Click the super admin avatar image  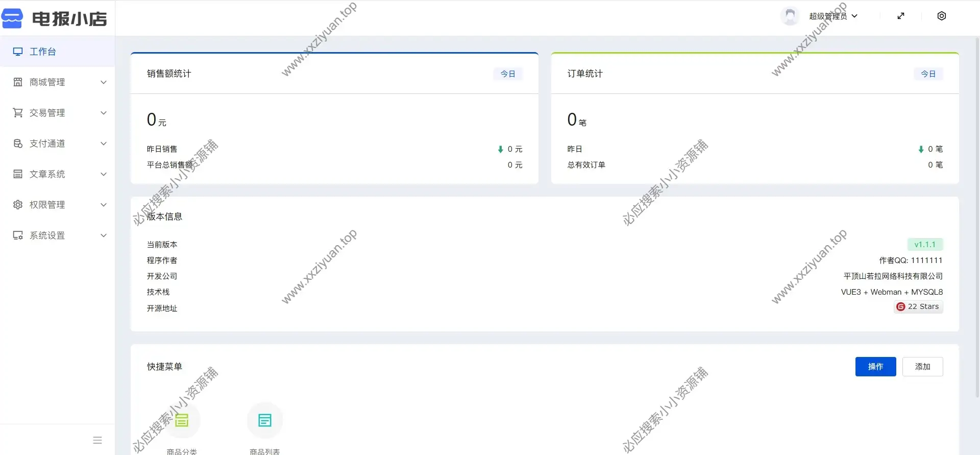[790, 16]
